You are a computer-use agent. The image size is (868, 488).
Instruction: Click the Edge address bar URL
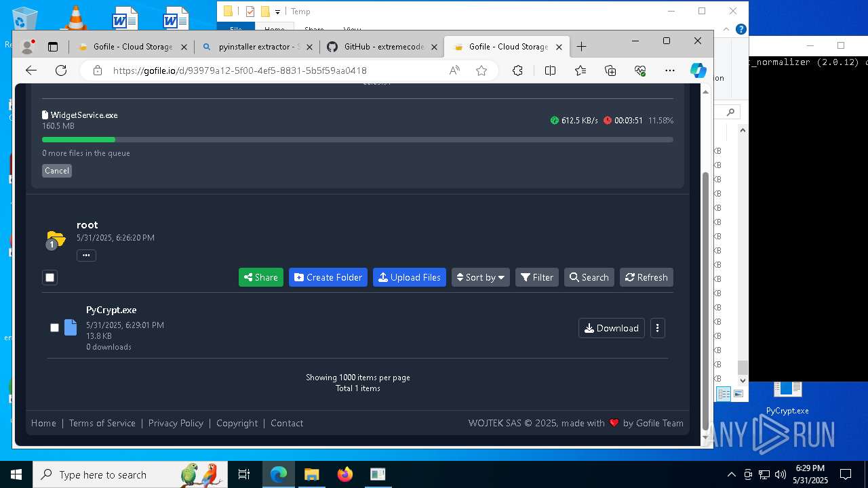tap(240, 70)
